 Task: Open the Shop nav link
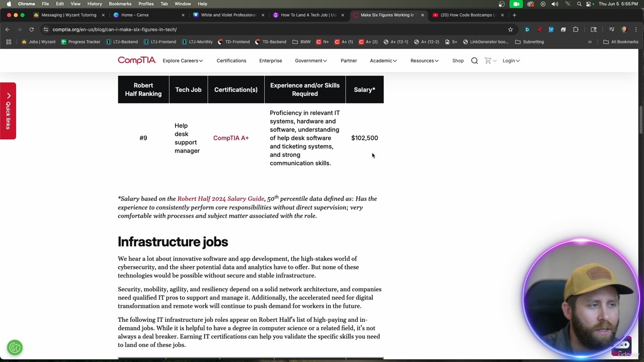tap(458, 61)
